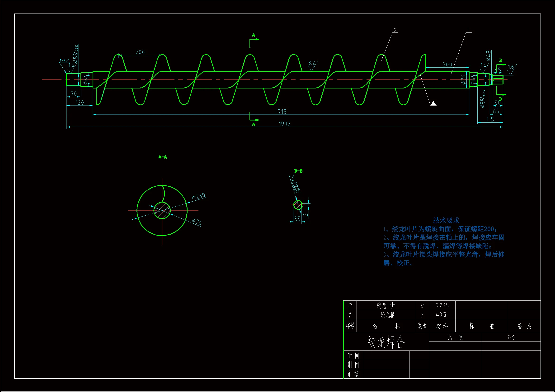Click the 115 dimension at right shaft end
This screenshot has height=392, width=555.
point(490,119)
